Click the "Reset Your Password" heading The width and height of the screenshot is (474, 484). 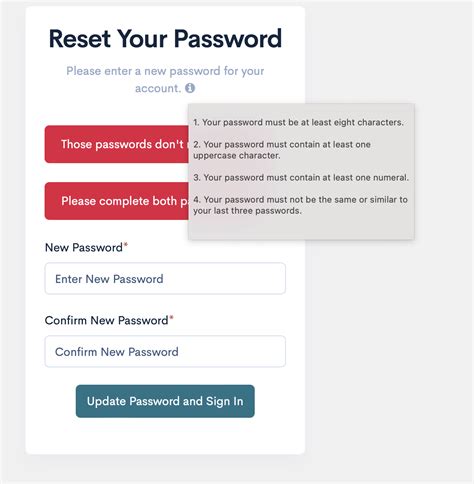165,39
